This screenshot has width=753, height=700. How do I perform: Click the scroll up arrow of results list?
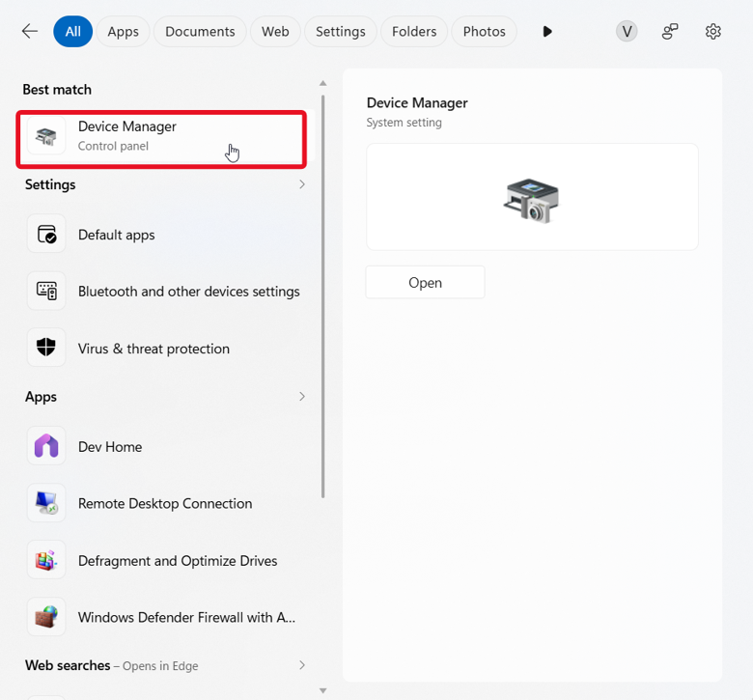(x=323, y=83)
